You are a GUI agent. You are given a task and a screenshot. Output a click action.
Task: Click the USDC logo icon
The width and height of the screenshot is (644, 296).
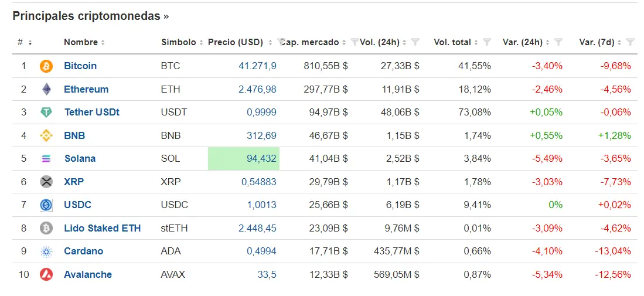46,205
